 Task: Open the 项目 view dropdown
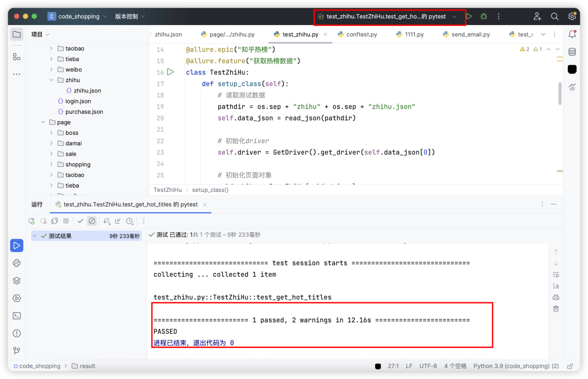pos(40,34)
